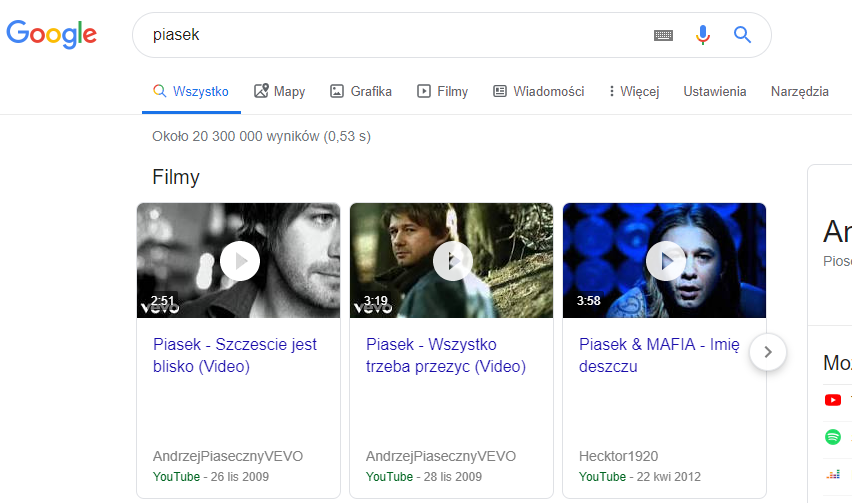Screen dimensions: 852x503
Task: Switch to the Wiadomości tab
Action: click(538, 92)
